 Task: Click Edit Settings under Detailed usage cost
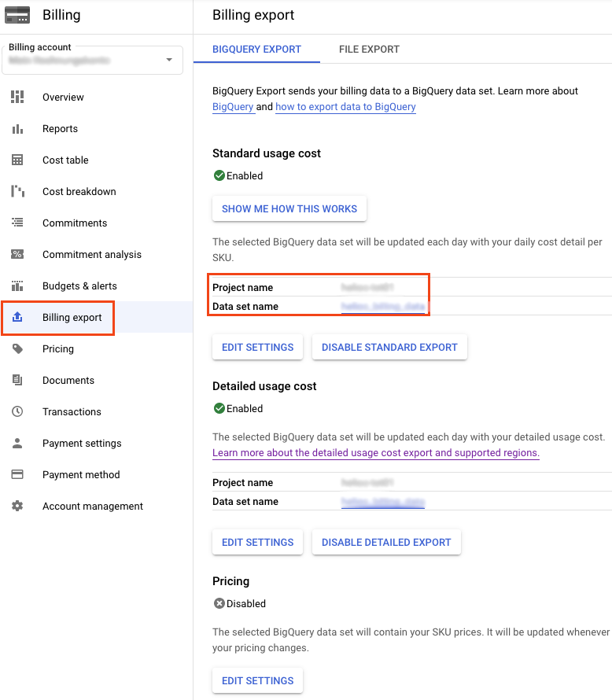point(257,542)
